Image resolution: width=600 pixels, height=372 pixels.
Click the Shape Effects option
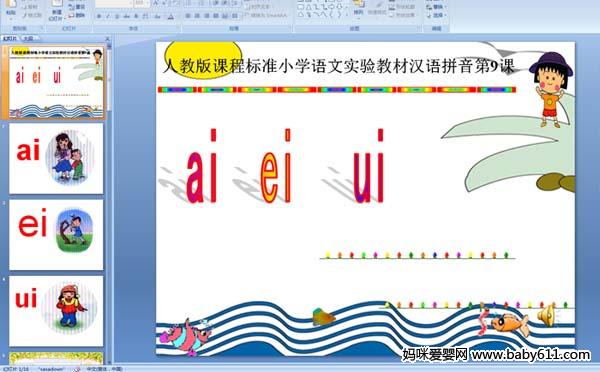[x=401, y=15]
